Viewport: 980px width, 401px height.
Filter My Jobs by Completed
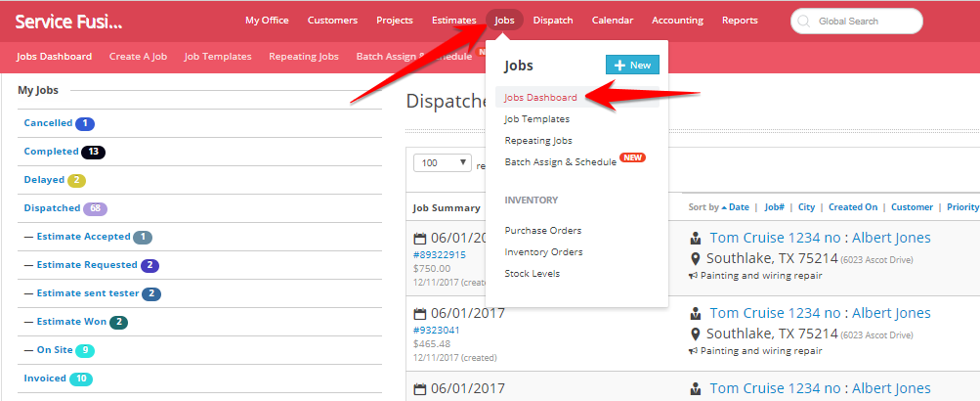(51, 152)
